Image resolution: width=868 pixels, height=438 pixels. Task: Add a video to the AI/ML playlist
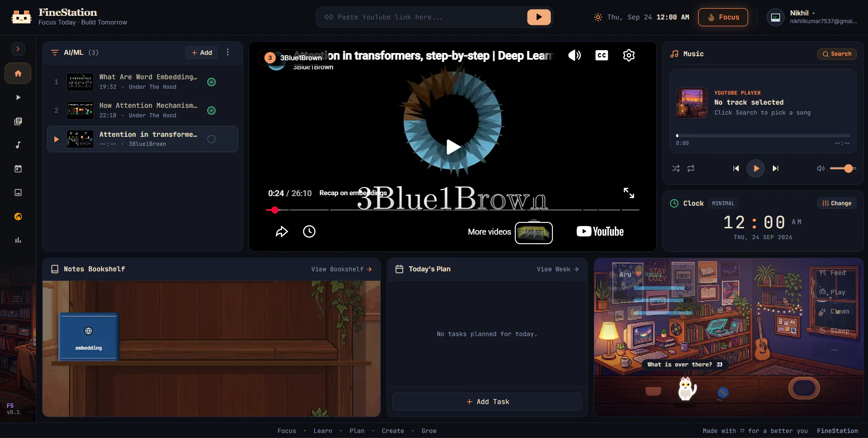tap(202, 53)
